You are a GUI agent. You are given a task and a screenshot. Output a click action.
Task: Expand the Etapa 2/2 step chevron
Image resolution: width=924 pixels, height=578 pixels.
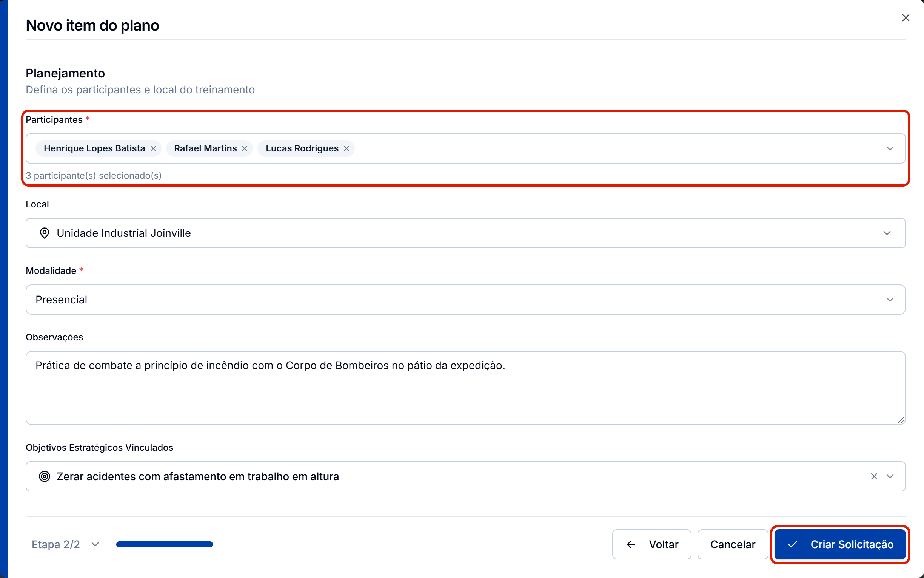tap(95, 544)
